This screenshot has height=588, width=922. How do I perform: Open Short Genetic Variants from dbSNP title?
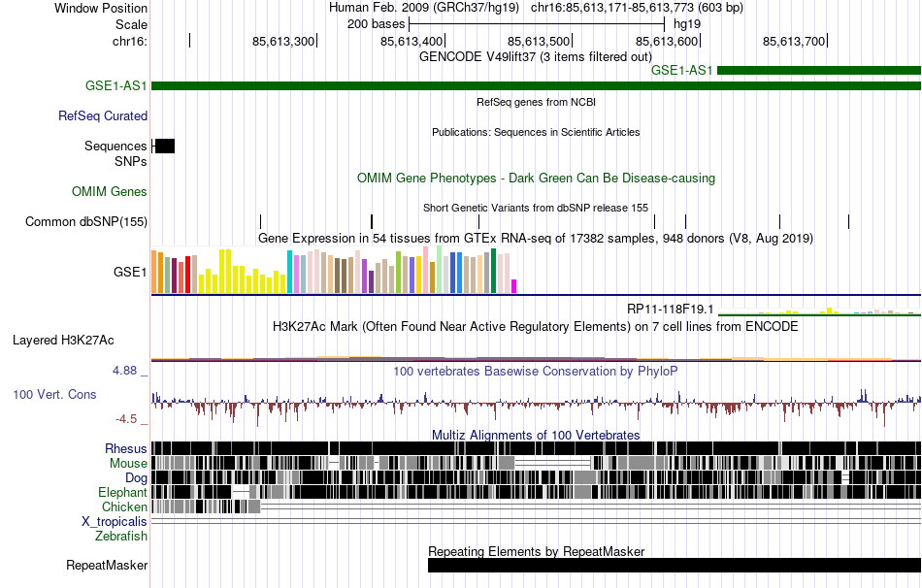click(x=536, y=208)
